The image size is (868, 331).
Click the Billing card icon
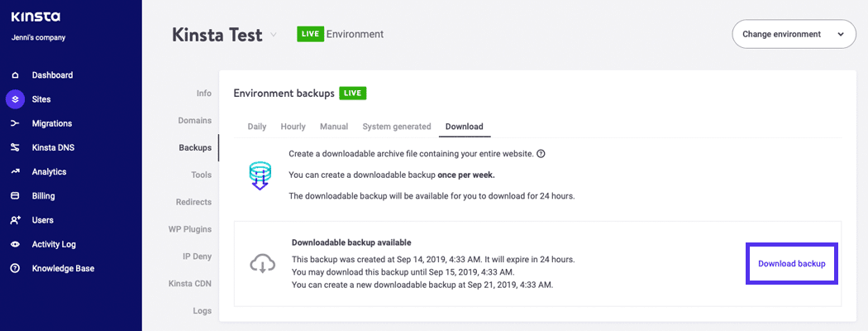(x=15, y=196)
